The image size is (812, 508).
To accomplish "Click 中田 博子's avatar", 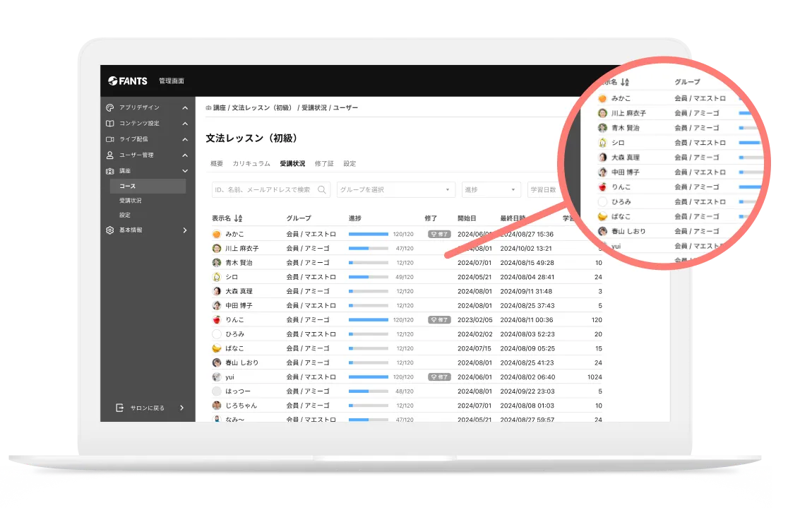I will 217,305.
